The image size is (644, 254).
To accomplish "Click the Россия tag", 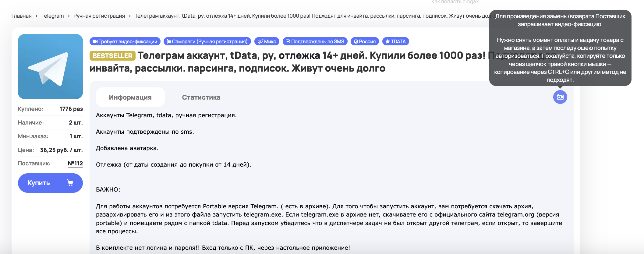I will [x=365, y=41].
